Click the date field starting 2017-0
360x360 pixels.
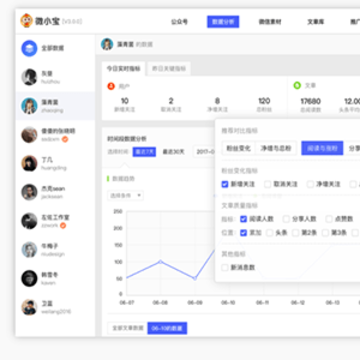pos(204,152)
